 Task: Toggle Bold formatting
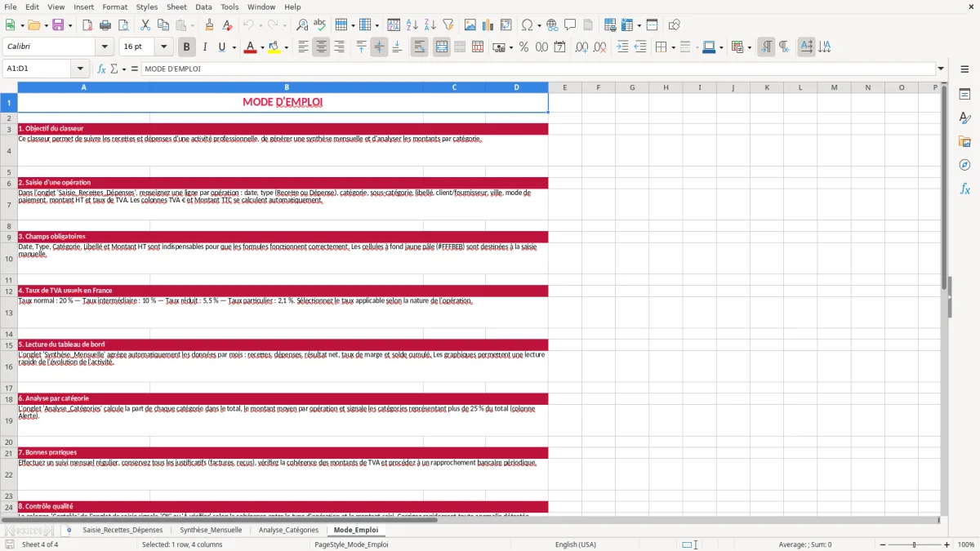point(186,47)
